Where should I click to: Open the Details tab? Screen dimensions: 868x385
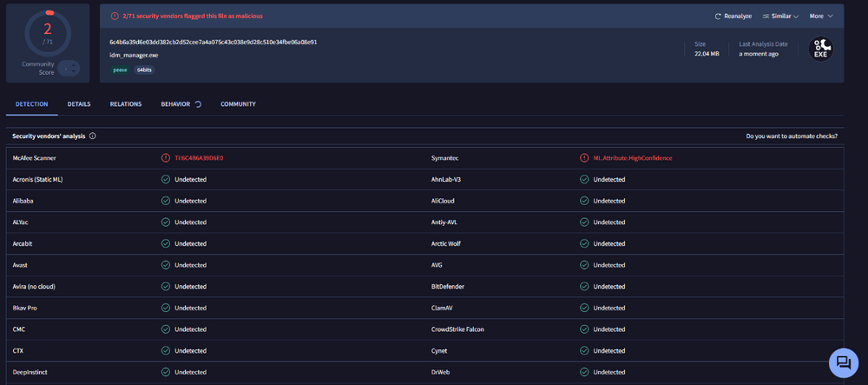[x=79, y=104]
